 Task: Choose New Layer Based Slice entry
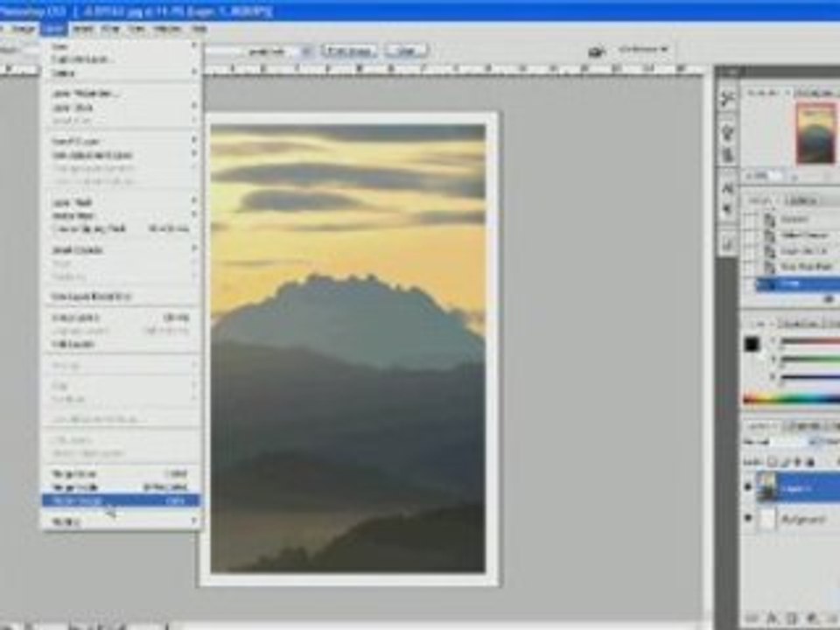[121, 297]
